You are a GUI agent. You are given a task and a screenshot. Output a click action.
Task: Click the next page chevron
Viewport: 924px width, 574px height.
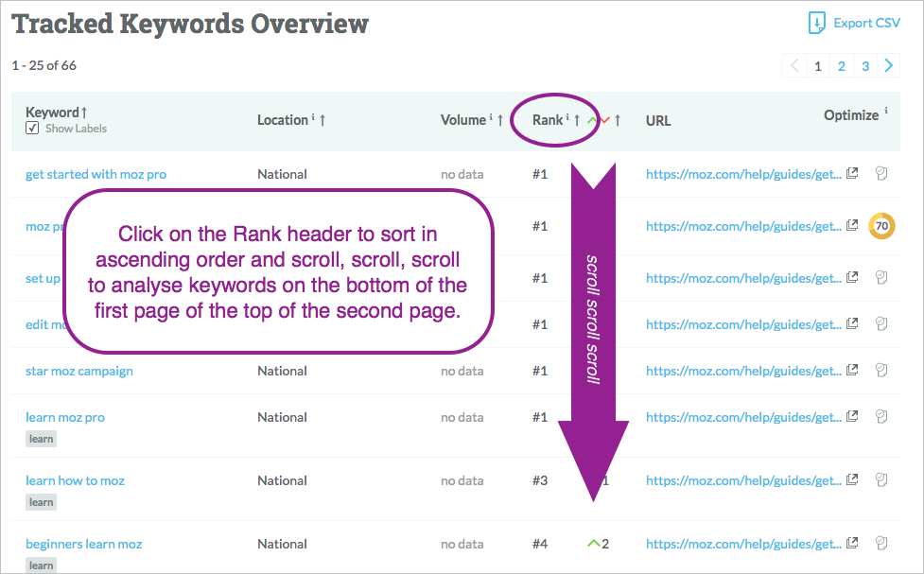[x=888, y=66]
